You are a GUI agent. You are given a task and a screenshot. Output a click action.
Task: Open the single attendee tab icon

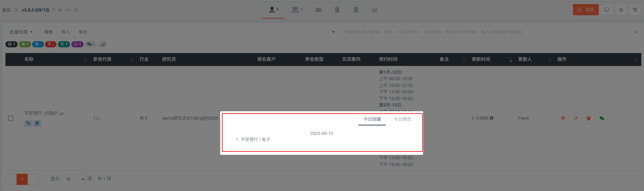272,10
